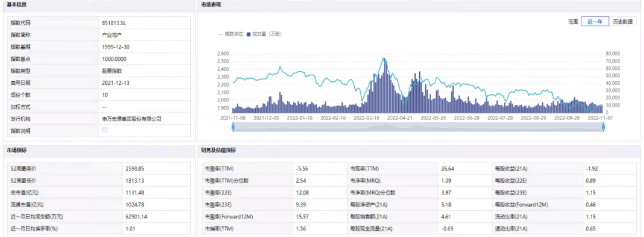Click the 流动比率(21A) row label
Image resolution: width=644 pixels, height=237 pixels.
(512, 217)
